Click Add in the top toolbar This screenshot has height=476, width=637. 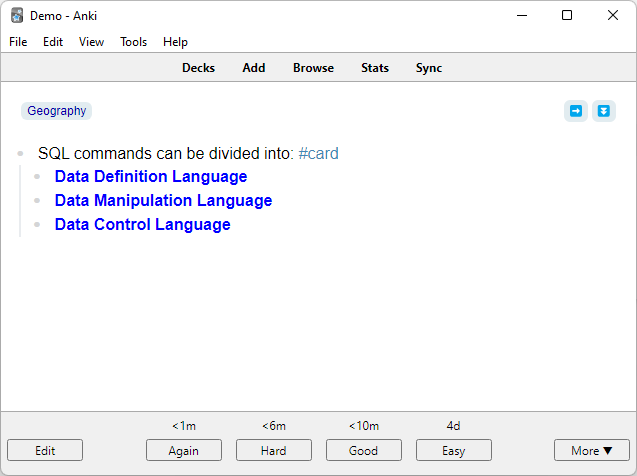tap(254, 68)
